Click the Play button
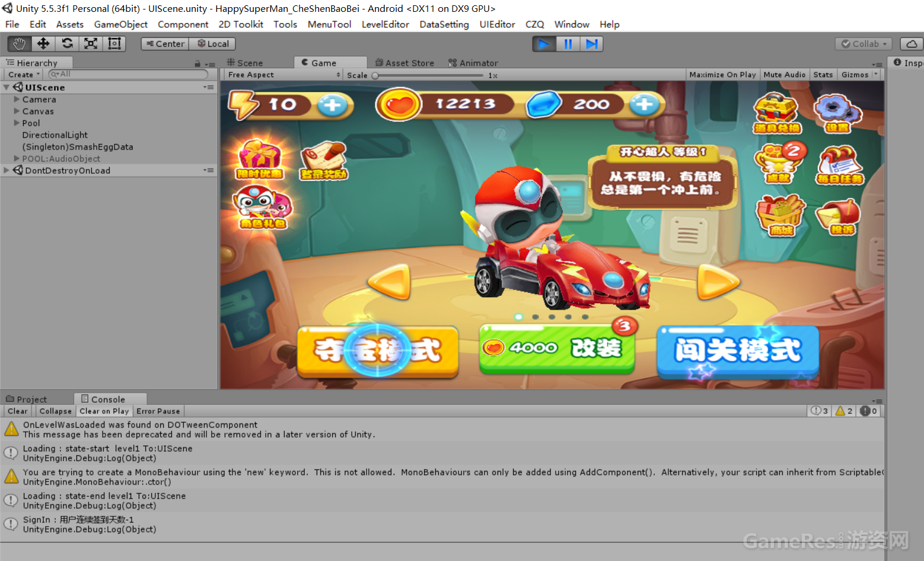Screen dimensions: 924x561 click(544, 44)
